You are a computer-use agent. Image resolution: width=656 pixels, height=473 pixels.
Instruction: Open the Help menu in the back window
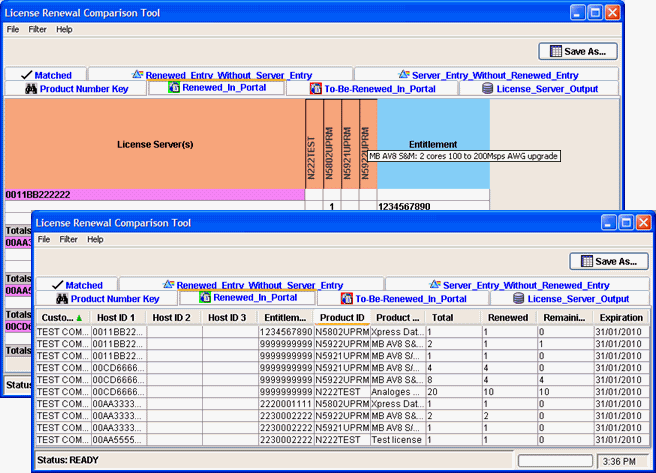tap(64, 30)
